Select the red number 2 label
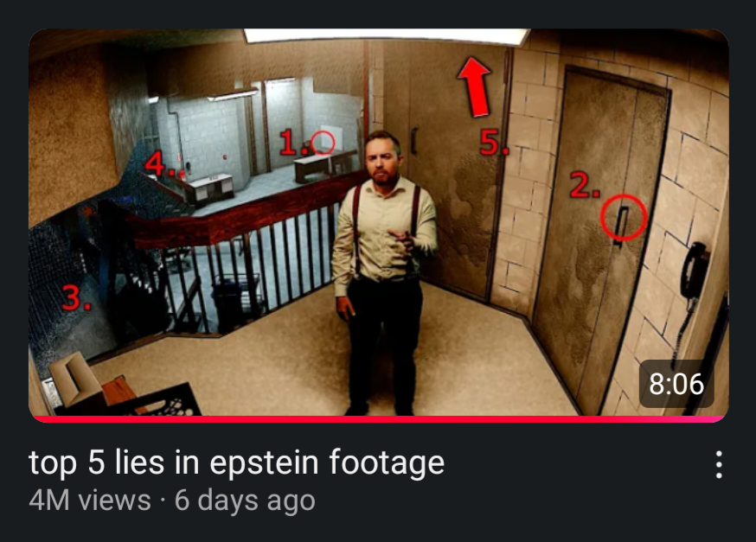The image size is (756, 542). click(585, 185)
